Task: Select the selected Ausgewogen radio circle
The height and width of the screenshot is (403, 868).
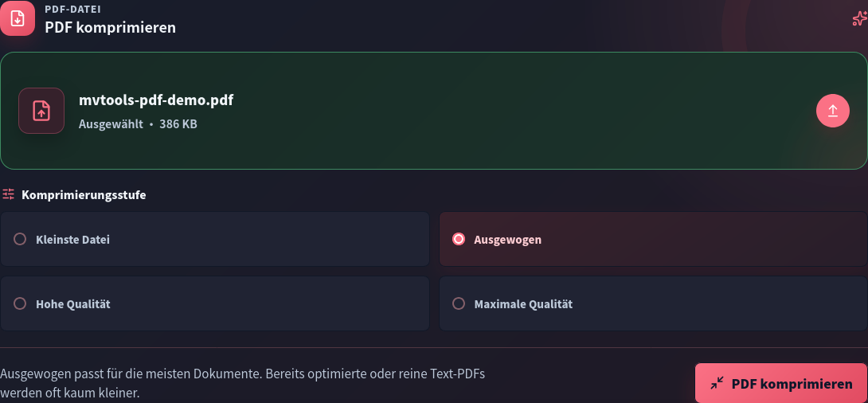Action: tap(459, 239)
